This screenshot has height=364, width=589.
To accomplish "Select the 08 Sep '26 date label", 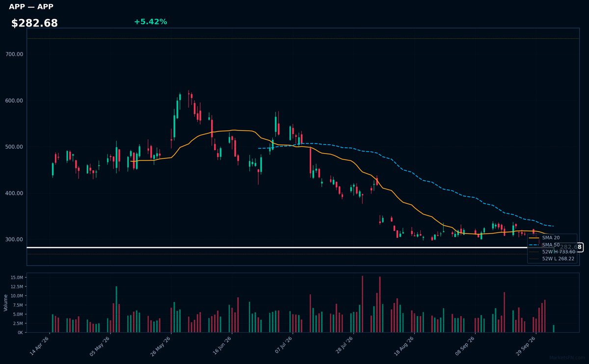I will (465, 346).
